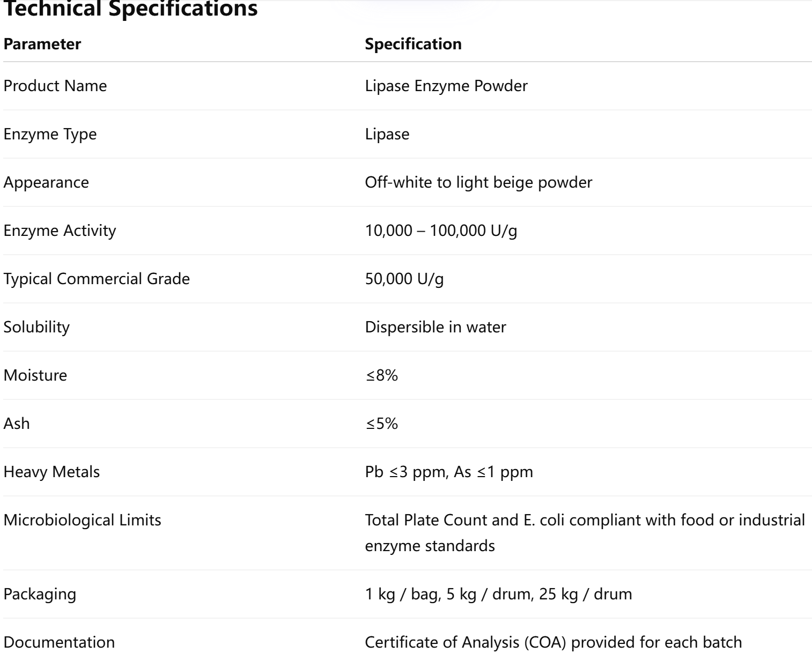This screenshot has width=812, height=653.
Task: Click the Certificate of Analysis (COA) text
Action: pyautogui.click(x=553, y=642)
